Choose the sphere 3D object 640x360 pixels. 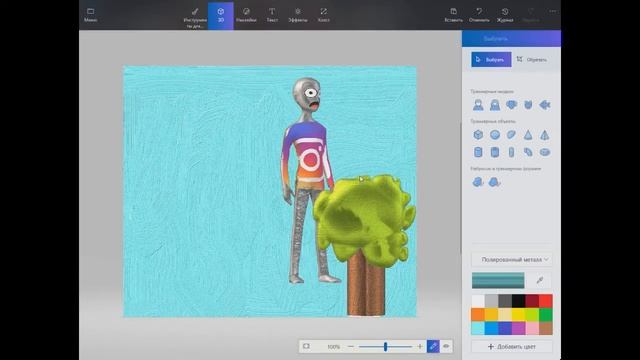tap(495, 135)
